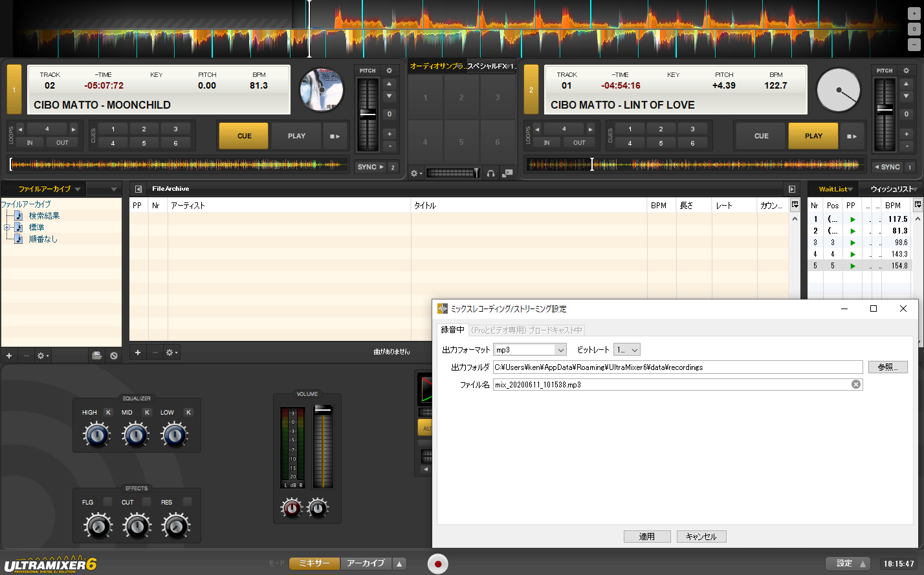The width and height of the screenshot is (924, 575).
Task: Click deck 1 CUE button
Action: coord(244,136)
